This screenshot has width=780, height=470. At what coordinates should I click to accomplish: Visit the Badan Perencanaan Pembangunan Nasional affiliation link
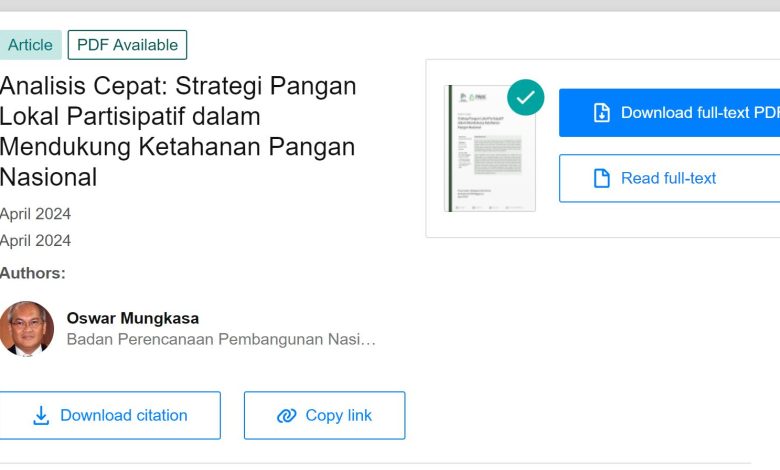220,339
